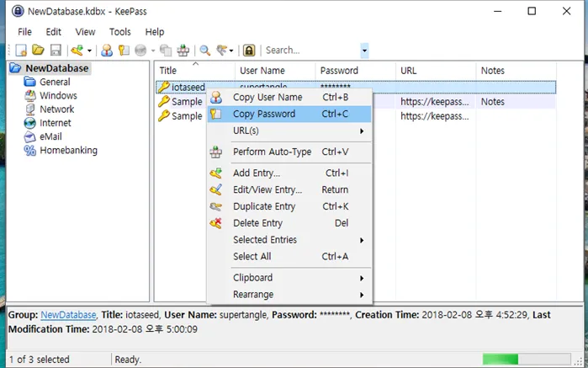This screenshot has width=588, height=368.
Task: Click the Duplicate Entry keys icon
Action: (215, 206)
